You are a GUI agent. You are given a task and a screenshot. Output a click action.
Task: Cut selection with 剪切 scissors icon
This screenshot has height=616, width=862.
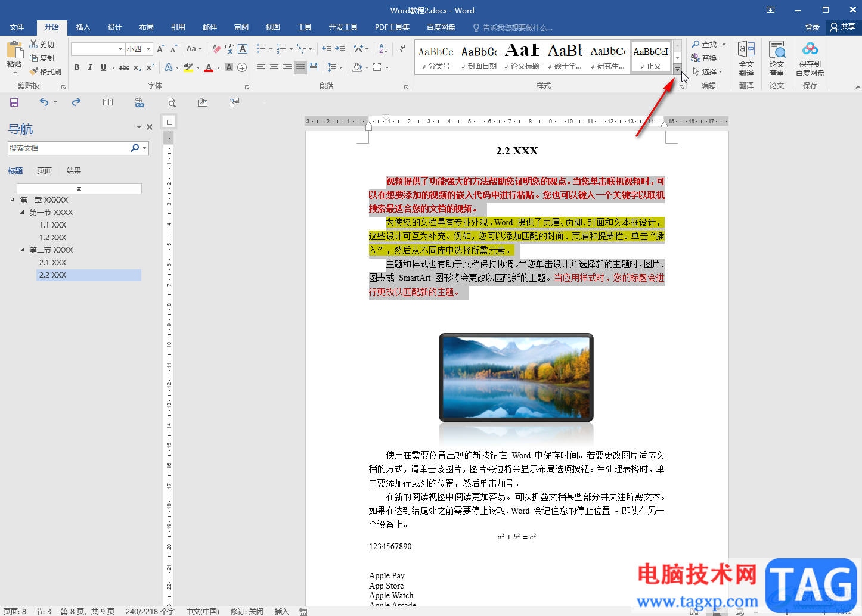[x=42, y=44]
